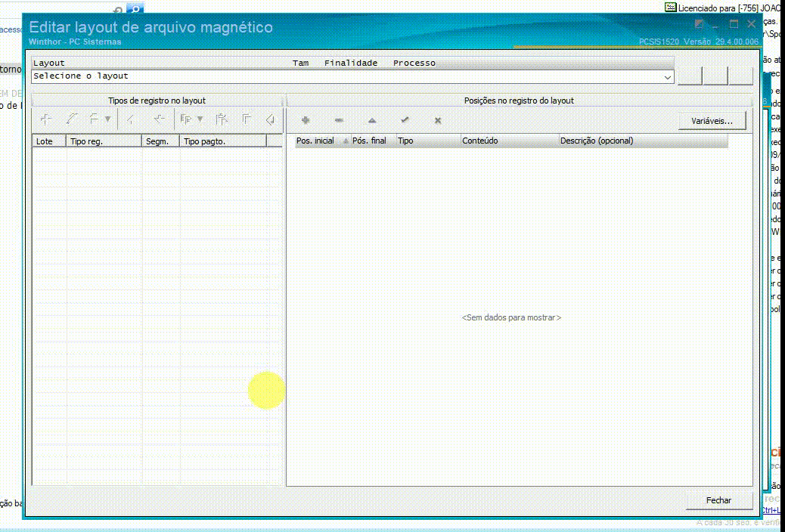Click the Pós. final column header
This screenshot has height=532, width=785.
(x=374, y=141)
